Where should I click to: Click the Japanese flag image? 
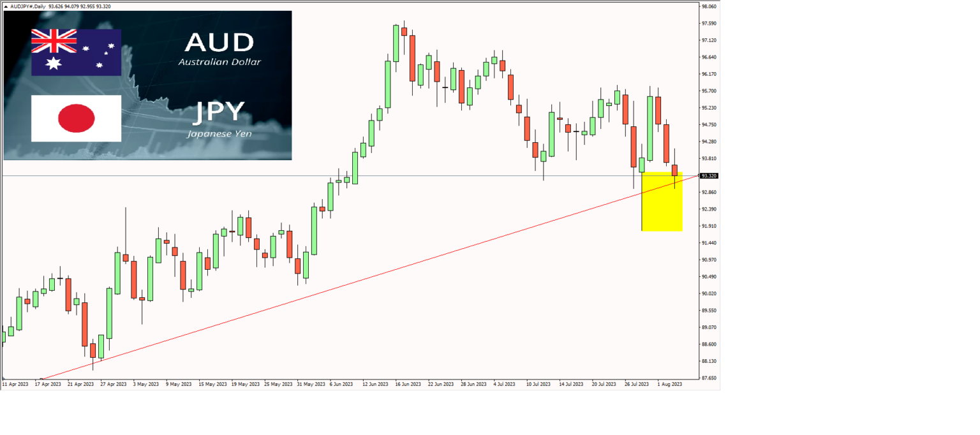point(77,119)
